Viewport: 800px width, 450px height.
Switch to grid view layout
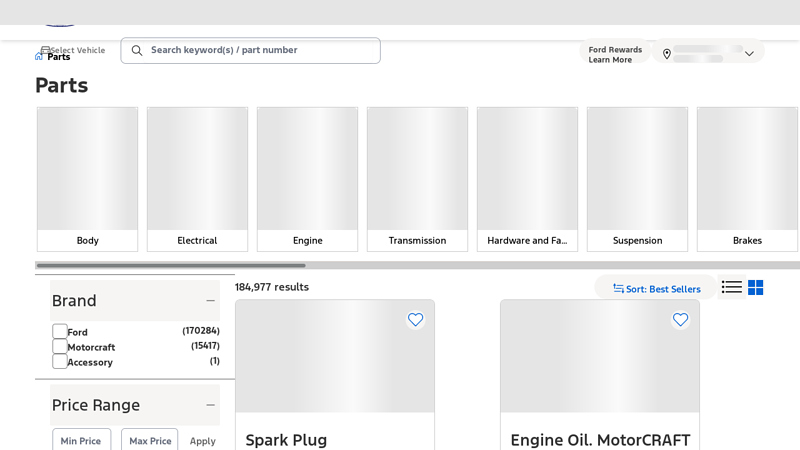tap(756, 287)
